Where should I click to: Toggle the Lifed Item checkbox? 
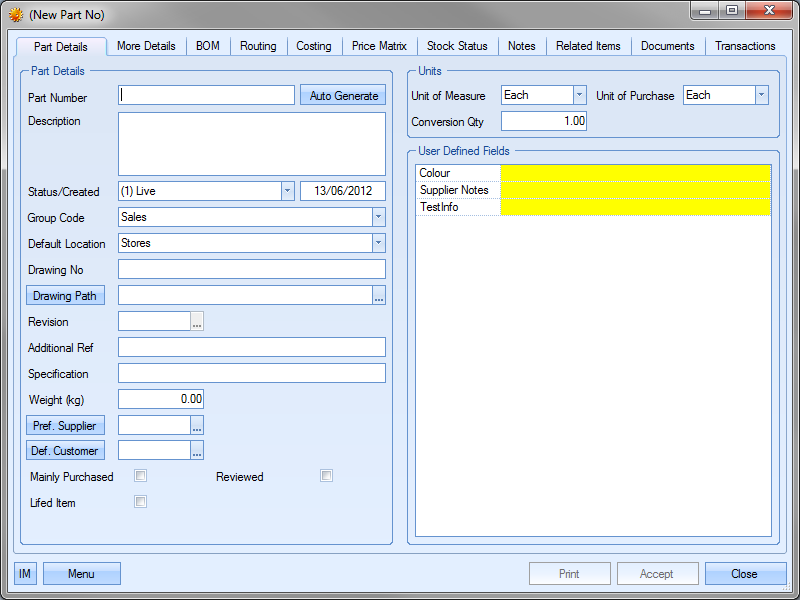141,502
